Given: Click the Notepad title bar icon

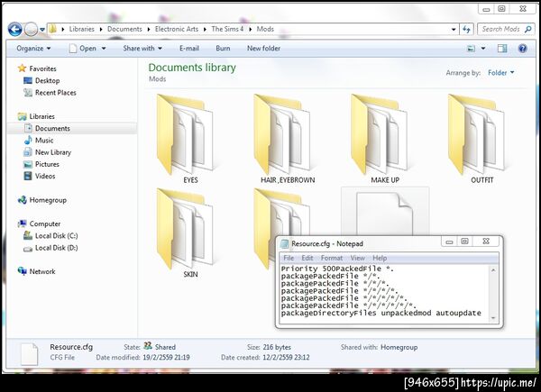Looking at the screenshot, I should click(x=285, y=243).
